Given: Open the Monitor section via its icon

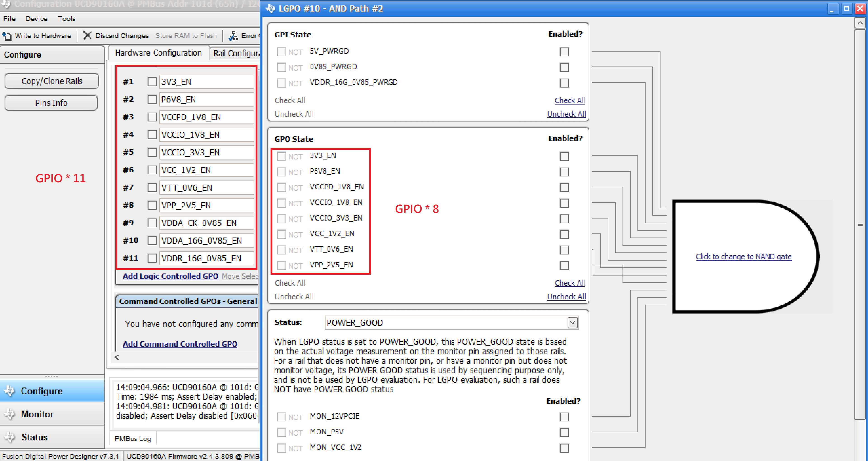Looking at the screenshot, I should click(9, 414).
